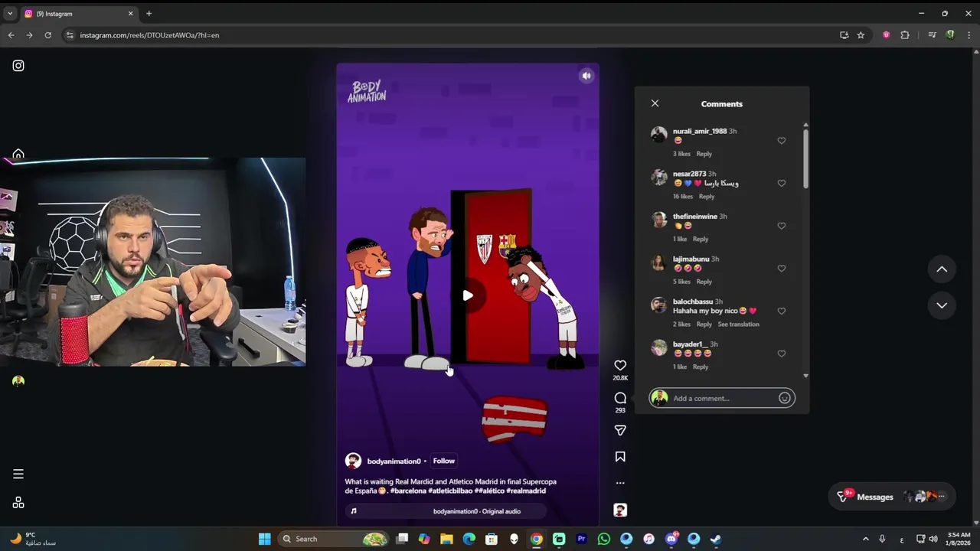This screenshot has height=551, width=980.
Task: Open the #barcelona hashtag
Action: pyautogui.click(x=407, y=491)
